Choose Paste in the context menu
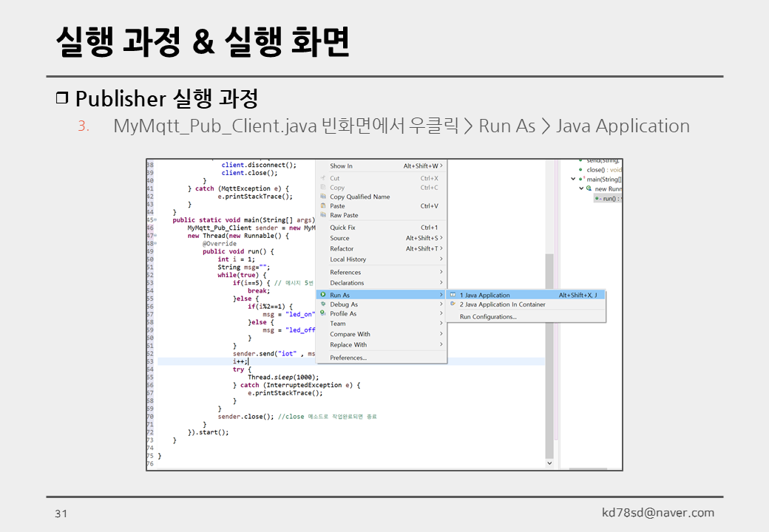Screen dimensions: 769x532 point(382,205)
